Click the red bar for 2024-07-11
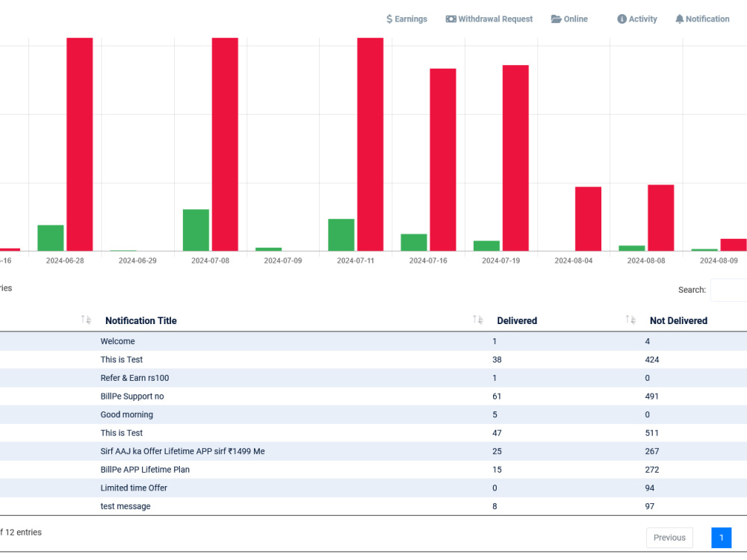This screenshot has height=560, width=747. tap(371, 144)
